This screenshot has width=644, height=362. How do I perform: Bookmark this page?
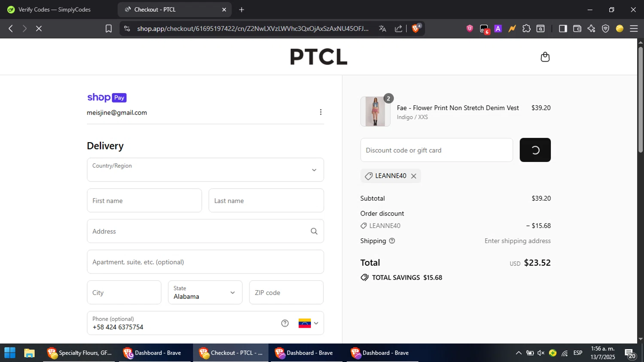coord(109,28)
